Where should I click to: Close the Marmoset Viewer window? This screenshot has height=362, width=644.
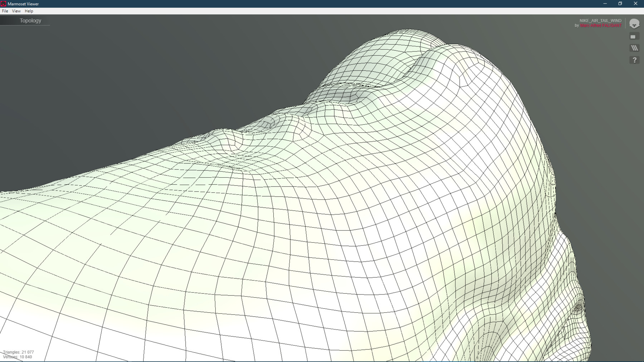point(636,4)
